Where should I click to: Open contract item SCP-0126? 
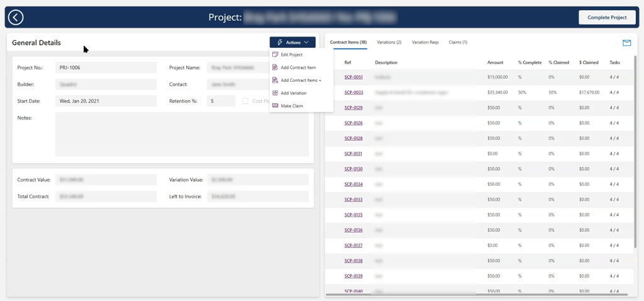tap(353, 123)
